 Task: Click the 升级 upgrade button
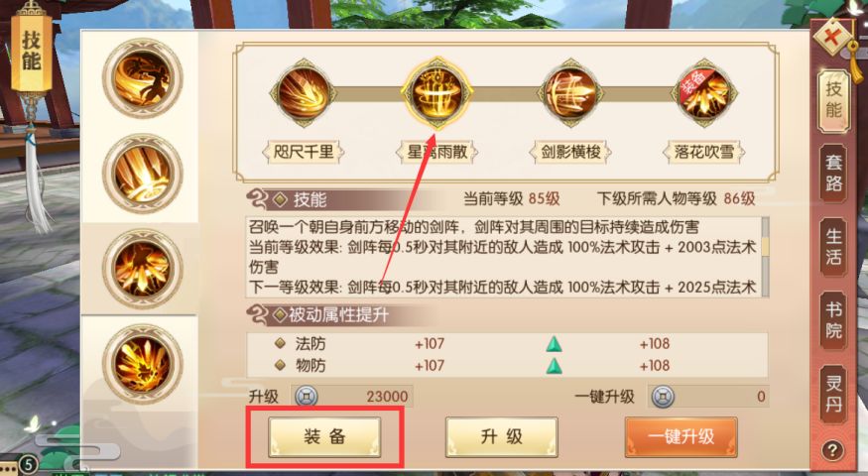click(502, 436)
